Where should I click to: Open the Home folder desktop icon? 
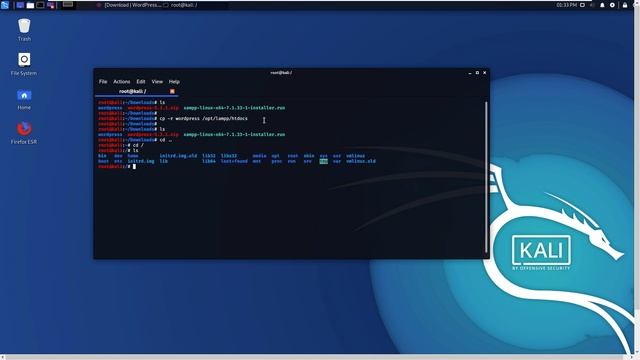[x=24, y=99]
